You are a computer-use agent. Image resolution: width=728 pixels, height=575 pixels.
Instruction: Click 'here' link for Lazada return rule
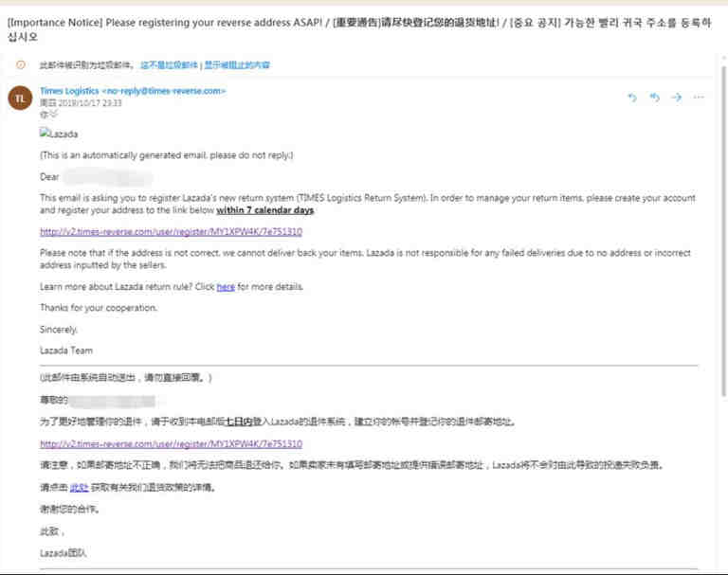point(226,287)
